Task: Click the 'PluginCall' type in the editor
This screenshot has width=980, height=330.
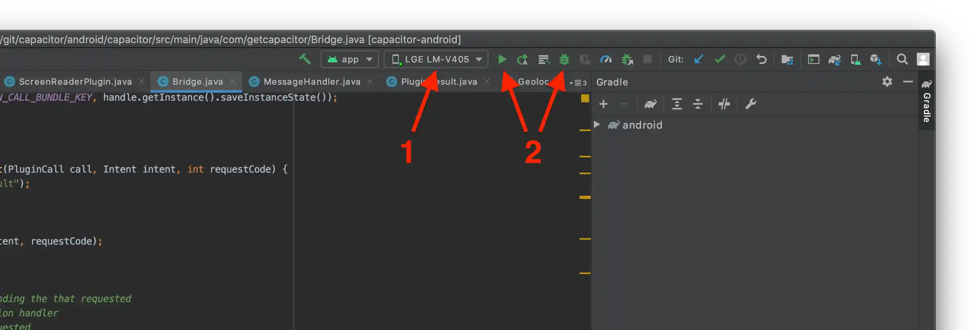Action: tap(36, 169)
